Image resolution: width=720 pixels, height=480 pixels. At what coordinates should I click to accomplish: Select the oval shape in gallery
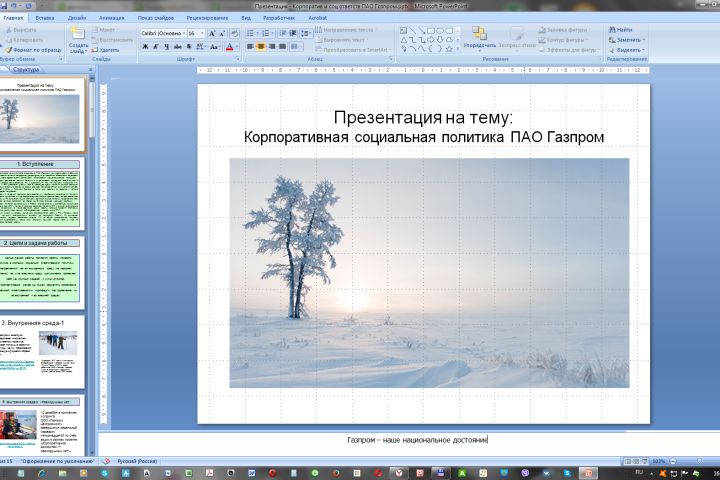440,31
